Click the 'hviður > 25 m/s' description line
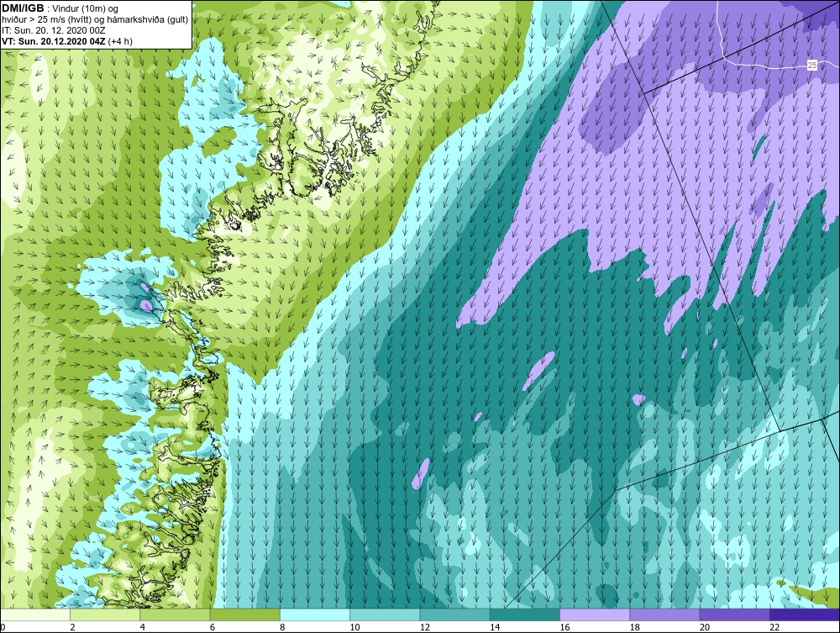 click(95, 20)
